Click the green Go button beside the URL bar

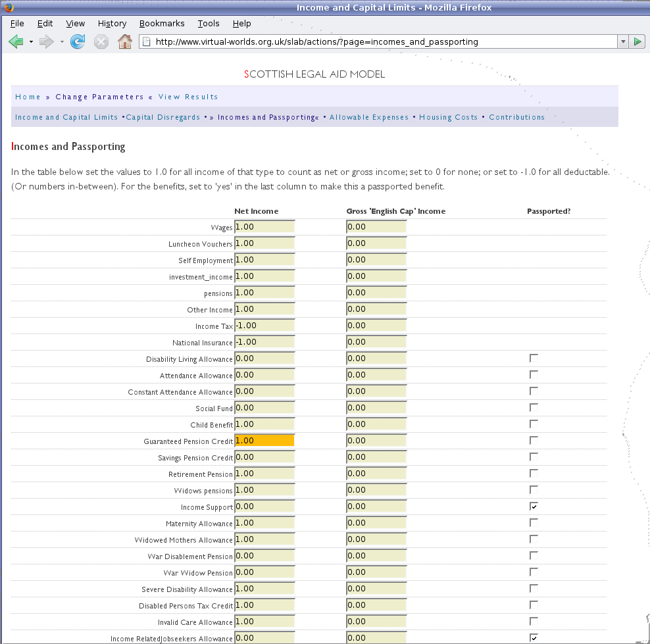click(x=637, y=42)
